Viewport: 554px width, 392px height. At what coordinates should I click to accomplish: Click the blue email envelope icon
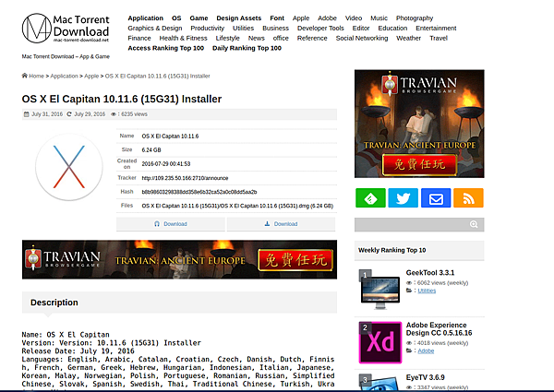click(436, 198)
